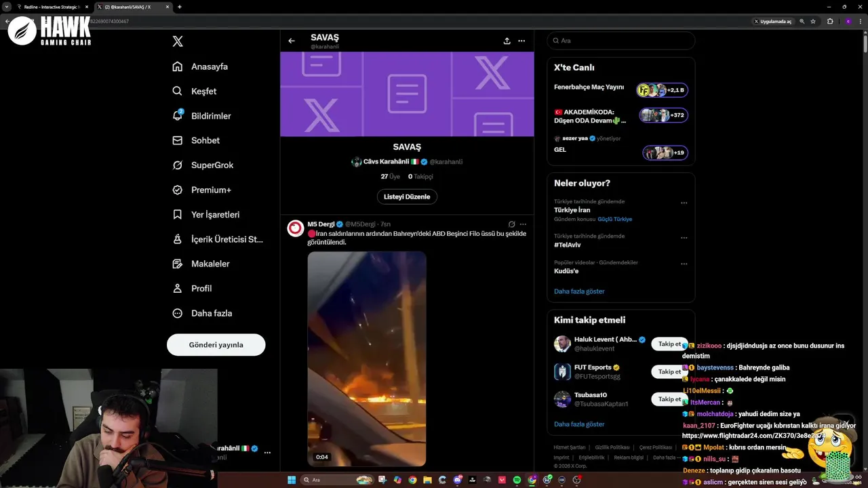Open a new browser tab

pos(180,7)
